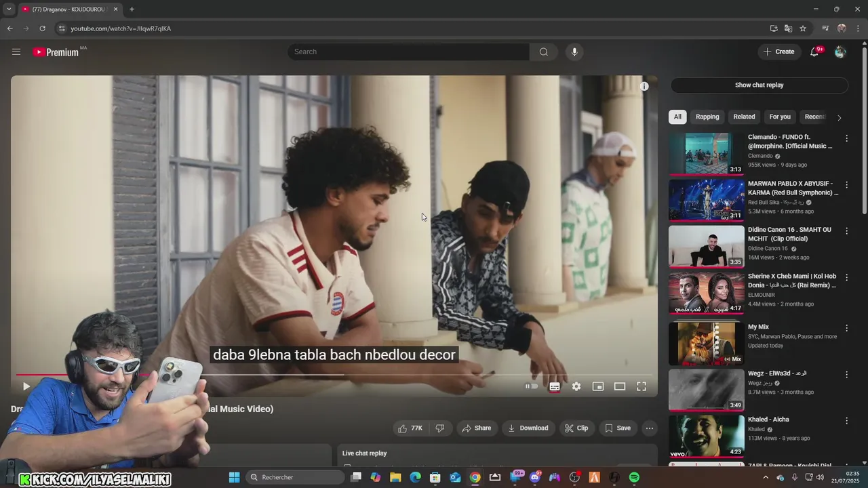The image size is (868, 488).
Task: Open options for Clemando FUNDO video
Action: (846, 138)
